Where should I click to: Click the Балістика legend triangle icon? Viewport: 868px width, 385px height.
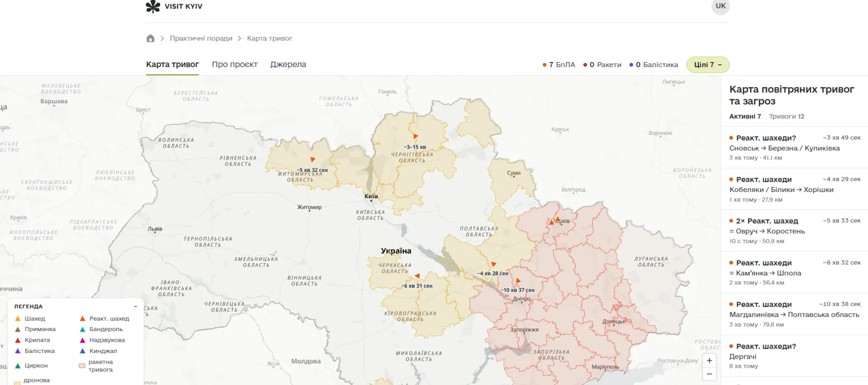[18, 351]
